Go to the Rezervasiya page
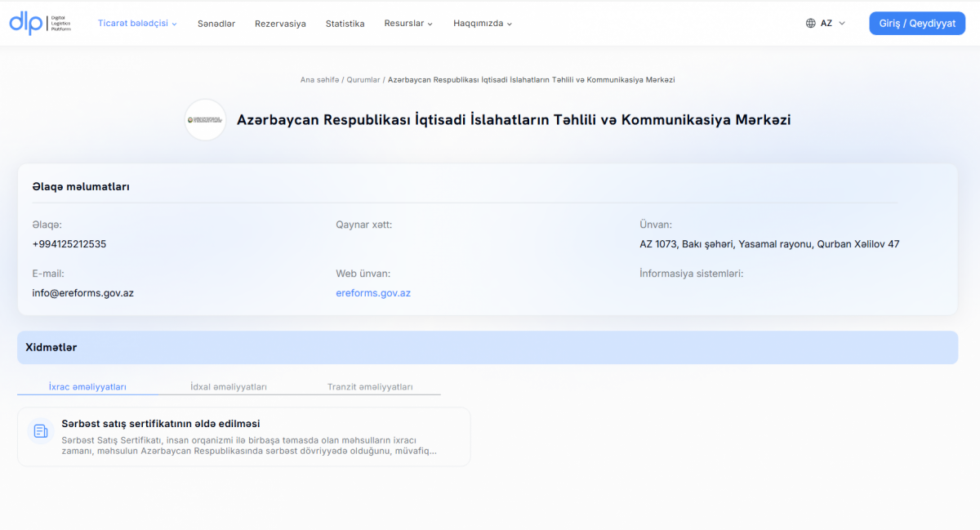Image resolution: width=980 pixels, height=530 pixels. (x=280, y=24)
